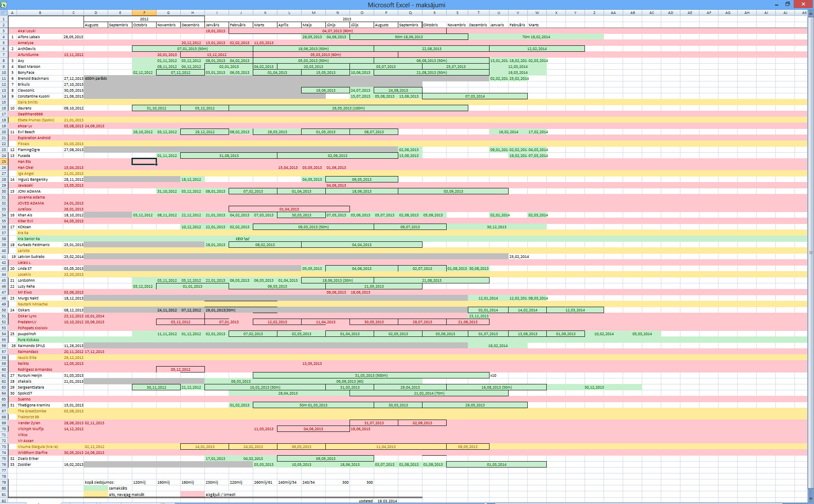
Task: Minimize the Excel window
Action: 777,4
